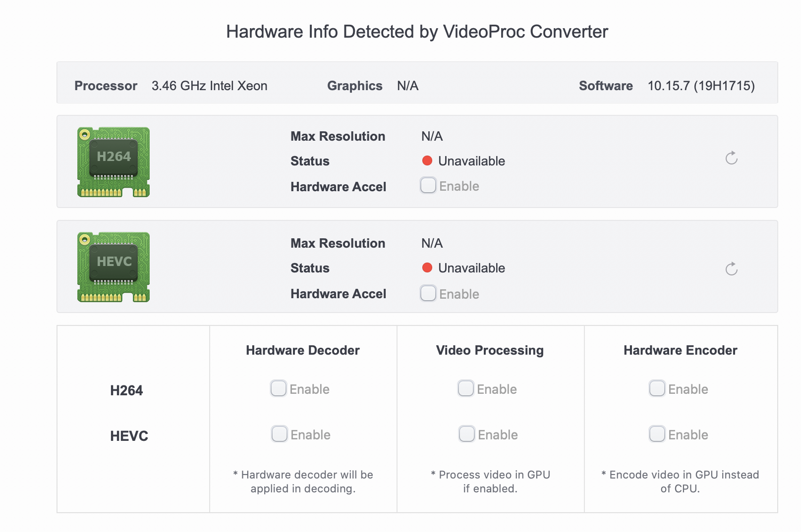Enable HEVC Hardware Decoder

click(280, 434)
